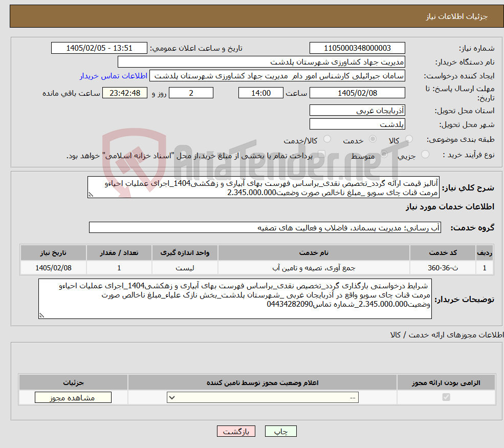The width and height of the screenshot is (504, 448).
Task: Click the نام خدمت column header
Action: point(314,253)
